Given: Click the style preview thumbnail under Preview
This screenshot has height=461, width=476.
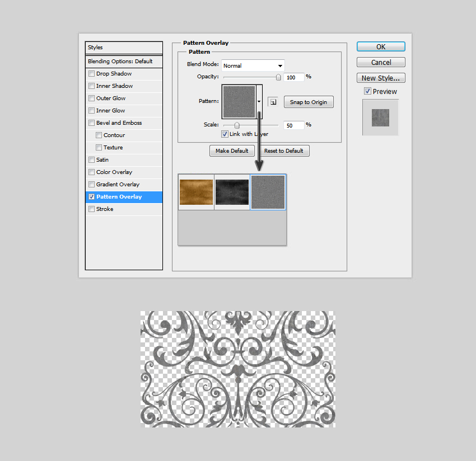Looking at the screenshot, I should tap(380, 117).
